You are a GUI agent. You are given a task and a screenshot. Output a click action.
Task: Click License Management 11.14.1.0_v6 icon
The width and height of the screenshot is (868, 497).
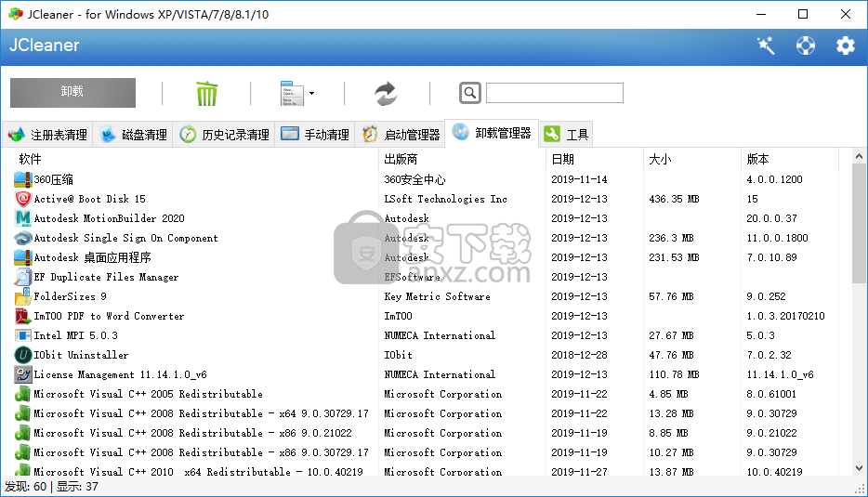coord(22,374)
